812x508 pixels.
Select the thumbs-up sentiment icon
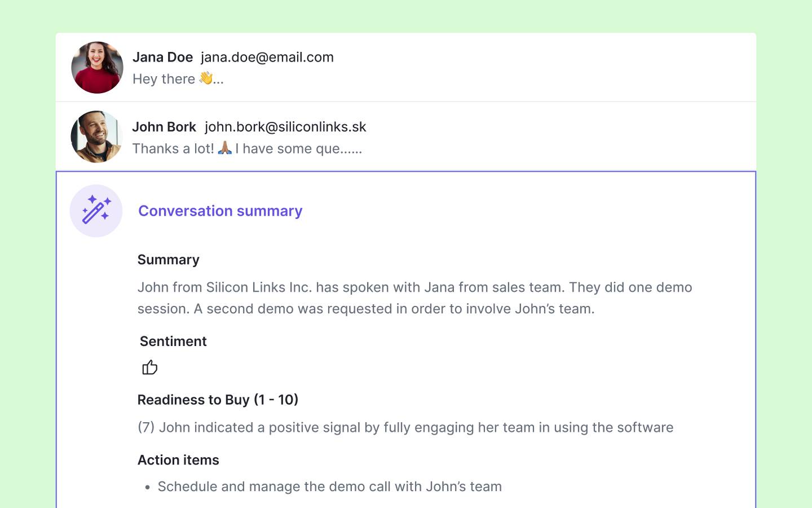pos(149,367)
